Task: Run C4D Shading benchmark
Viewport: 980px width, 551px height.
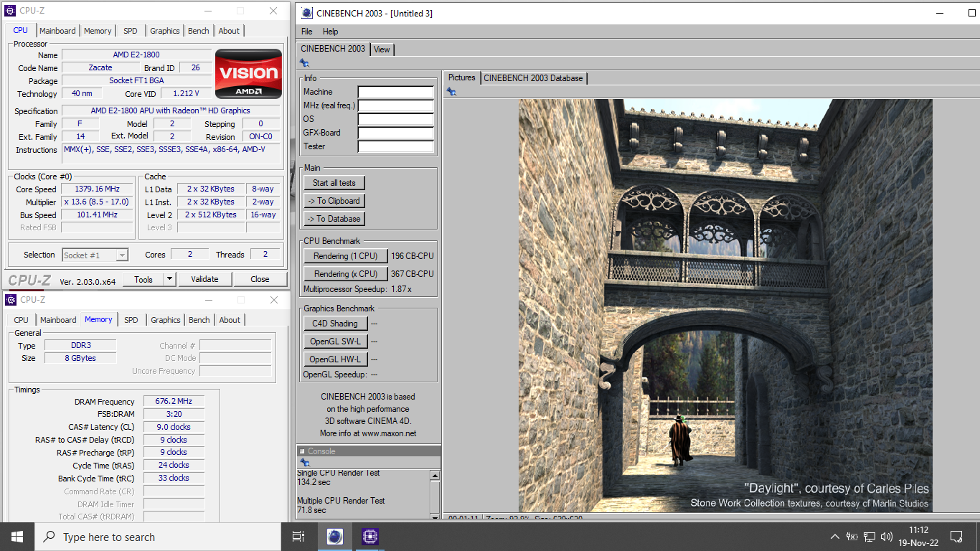Action: (335, 324)
